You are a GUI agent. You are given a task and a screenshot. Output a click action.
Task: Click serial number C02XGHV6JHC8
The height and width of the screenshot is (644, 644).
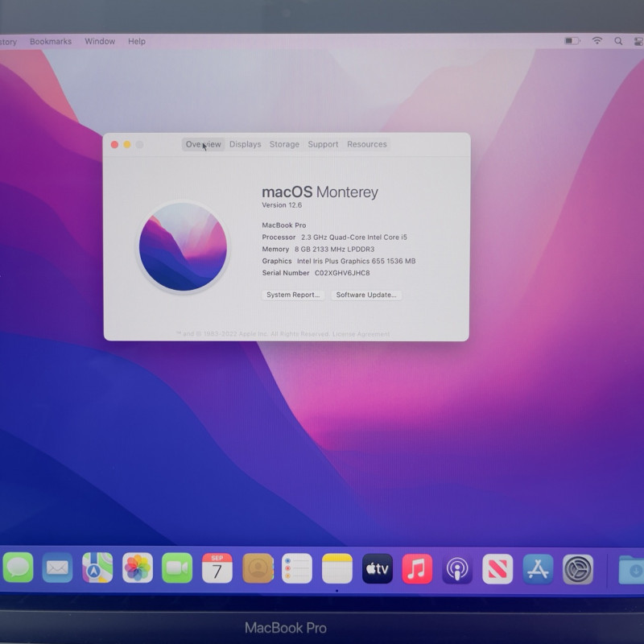pos(342,273)
